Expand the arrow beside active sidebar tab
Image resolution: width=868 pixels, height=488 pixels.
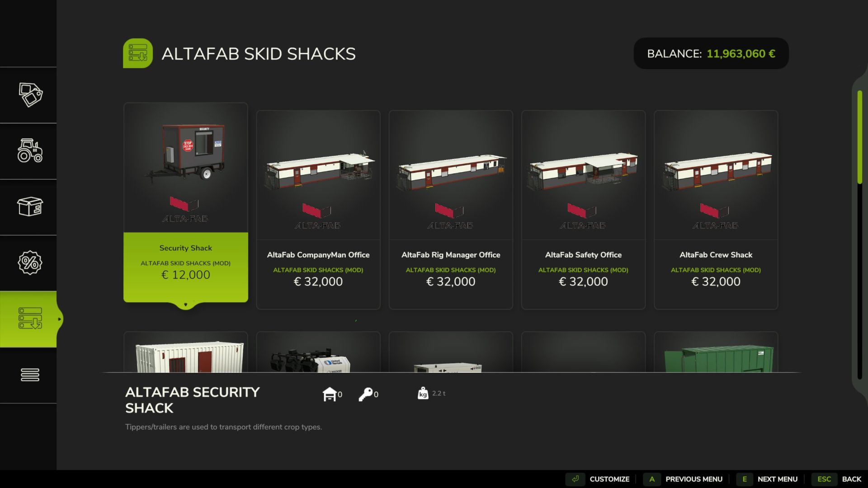59,319
